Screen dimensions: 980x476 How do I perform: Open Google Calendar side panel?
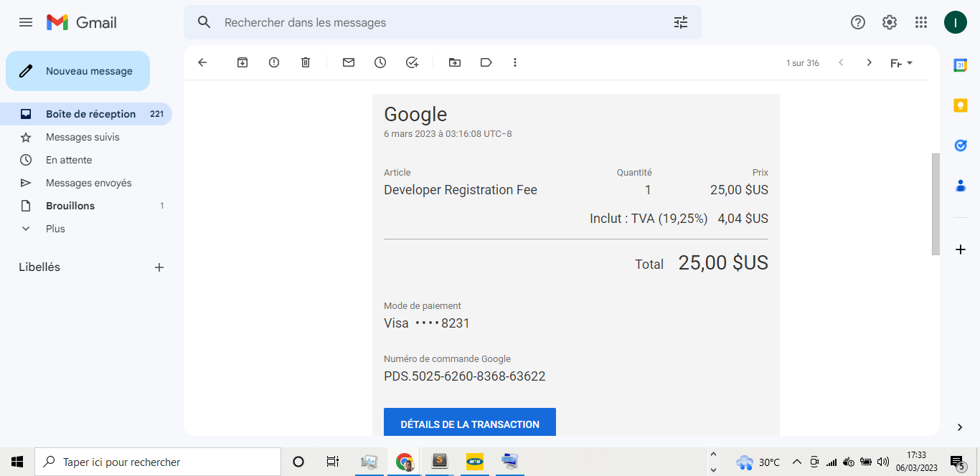pyautogui.click(x=961, y=65)
